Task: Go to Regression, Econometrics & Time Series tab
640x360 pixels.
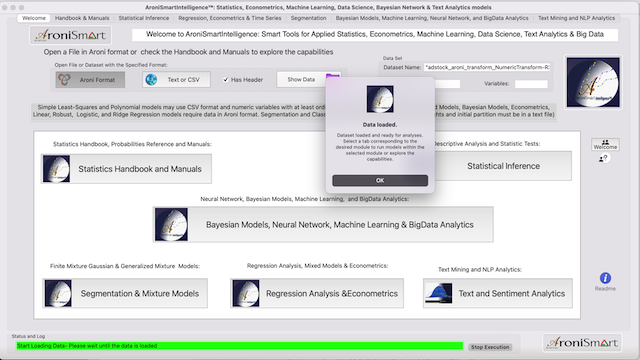Action: pos(230,18)
